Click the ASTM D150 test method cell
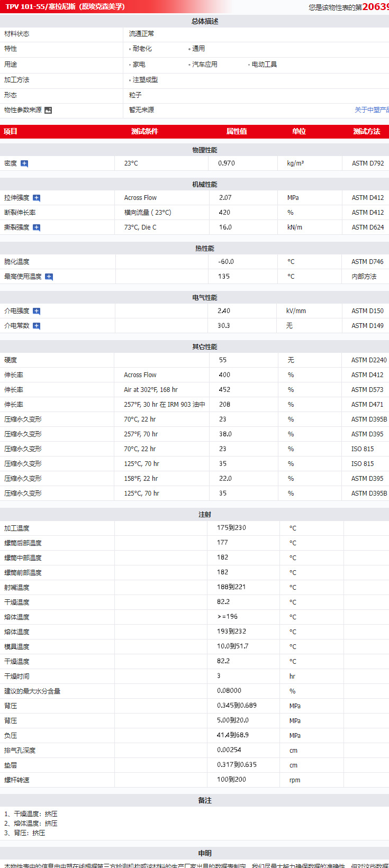 pyautogui.click(x=367, y=311)
